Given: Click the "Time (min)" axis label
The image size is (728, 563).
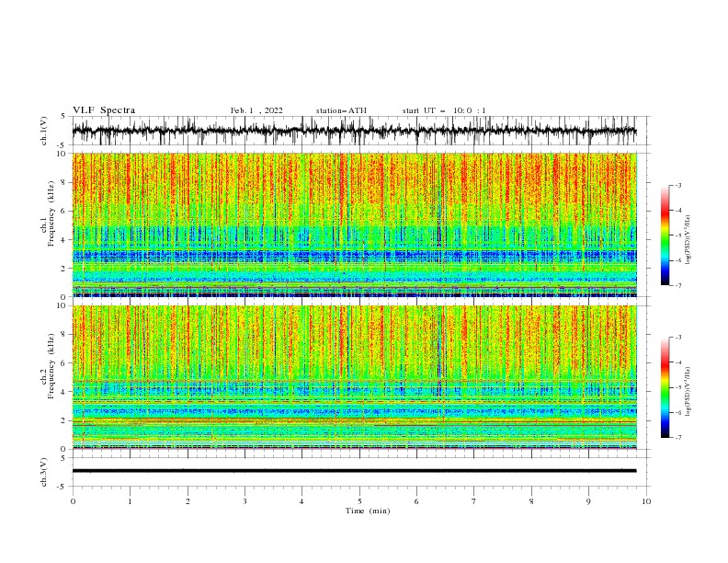Looking at the screenshot, I should (368, 511).
